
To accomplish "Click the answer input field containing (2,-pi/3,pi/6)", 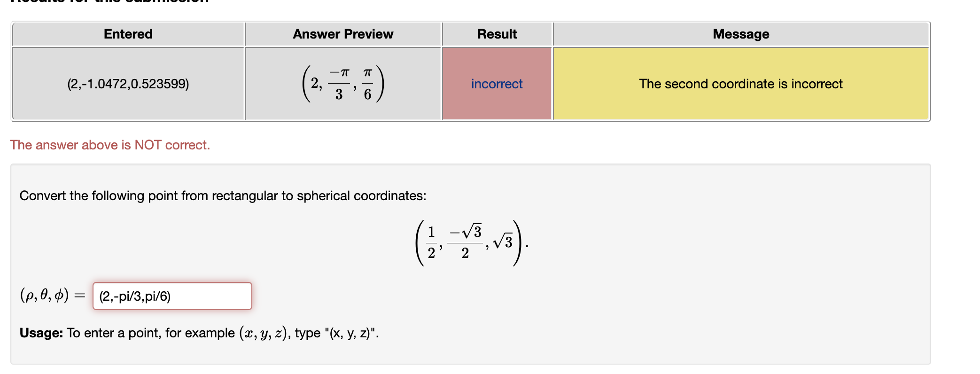I will 172,296.
